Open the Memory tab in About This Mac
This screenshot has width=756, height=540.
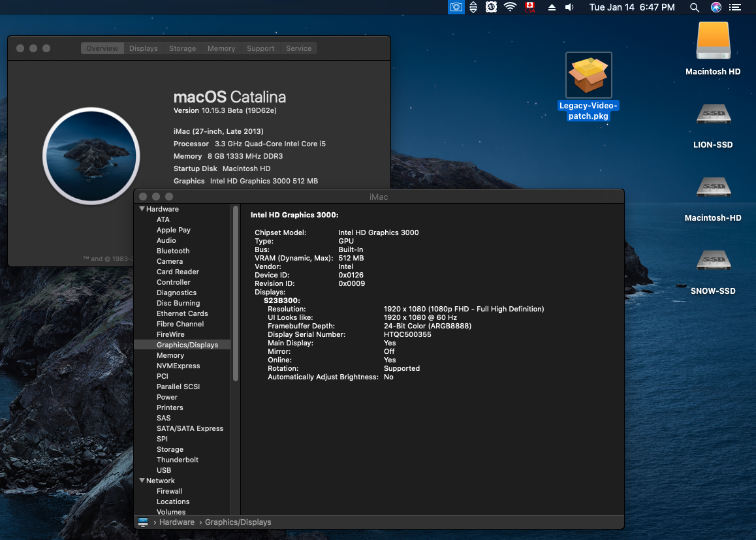221,48
